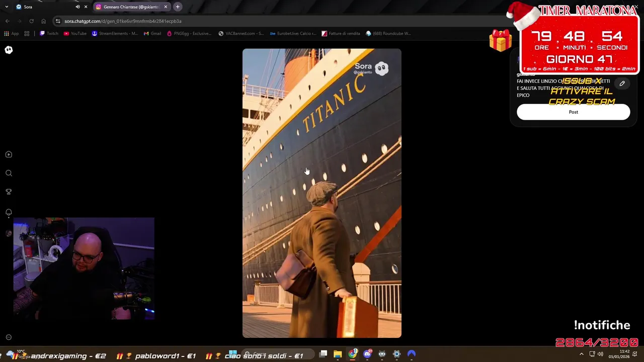Edit the prompt with the pencil icon
Screen dimensions: 644x362
coord(622,83)
